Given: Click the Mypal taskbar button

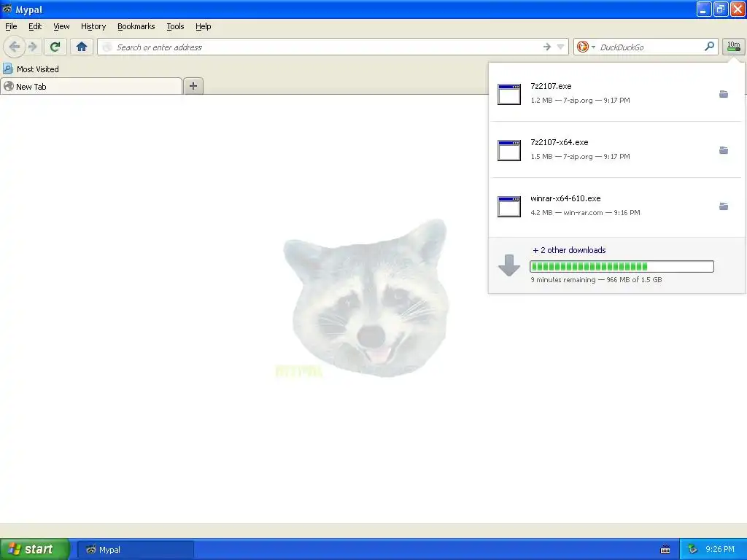Looking at the screenshot, I should [x=136, y=550].
